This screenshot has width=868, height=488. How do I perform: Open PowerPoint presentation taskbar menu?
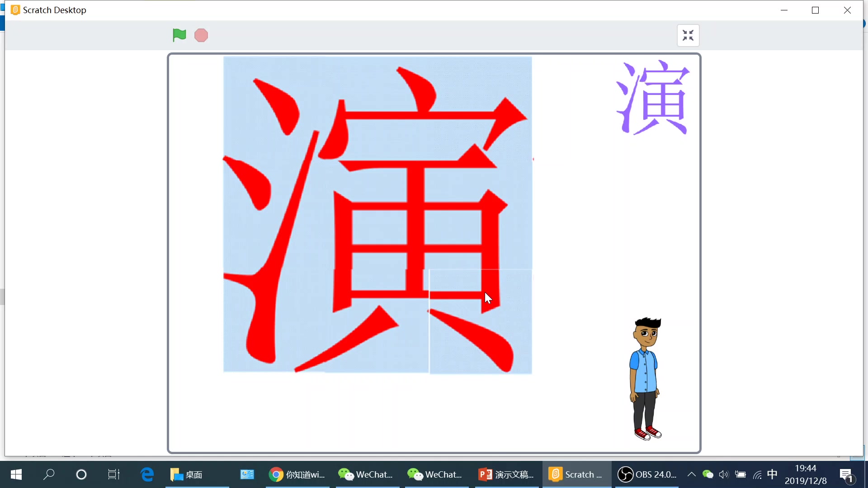point(509,474)
